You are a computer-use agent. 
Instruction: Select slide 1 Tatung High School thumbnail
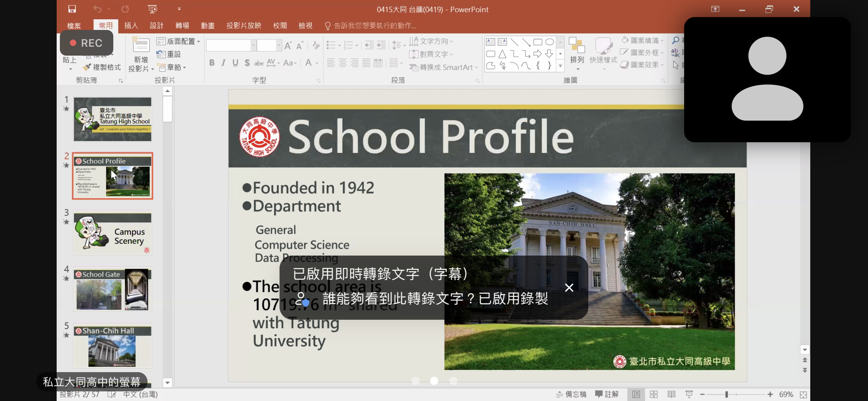(x=113, y=119)
